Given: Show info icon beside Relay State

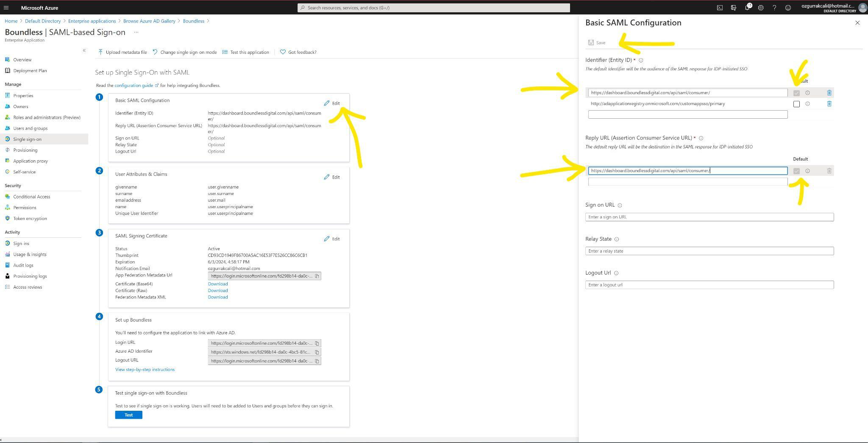Looking at the screenshot, I should 617,240.
